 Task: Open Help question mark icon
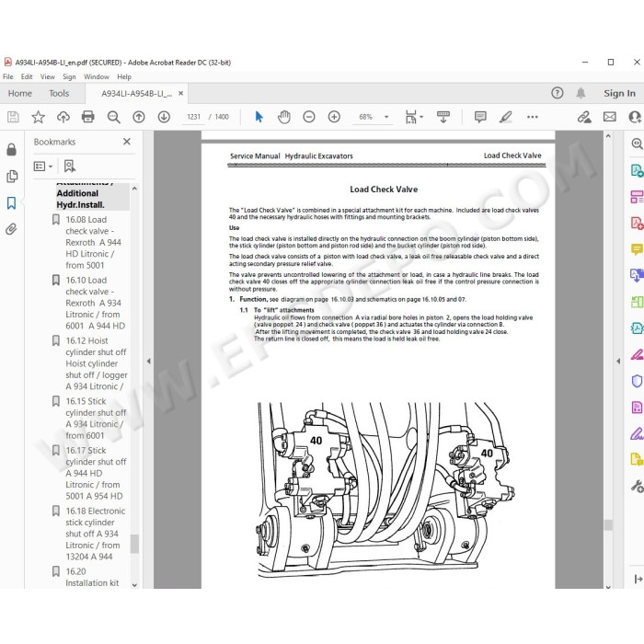(x=557, y=93)
